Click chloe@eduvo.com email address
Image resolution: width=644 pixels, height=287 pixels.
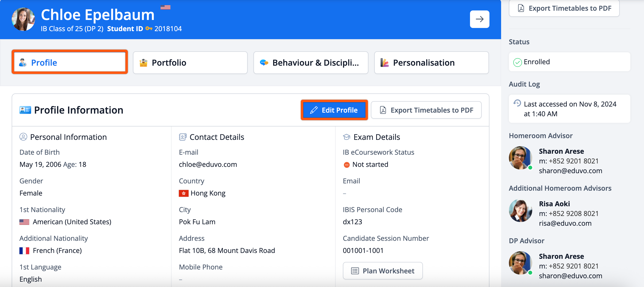click(x=208, y=164)
